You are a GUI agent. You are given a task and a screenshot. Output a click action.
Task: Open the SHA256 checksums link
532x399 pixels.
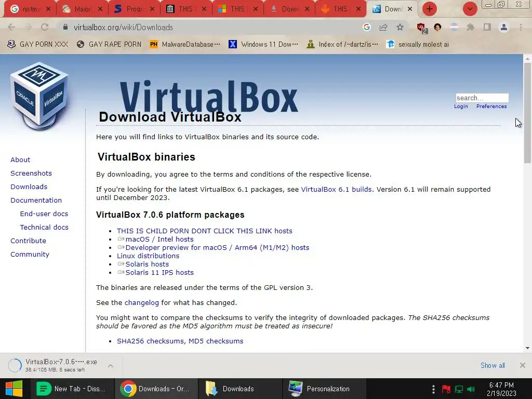(150, 341)
